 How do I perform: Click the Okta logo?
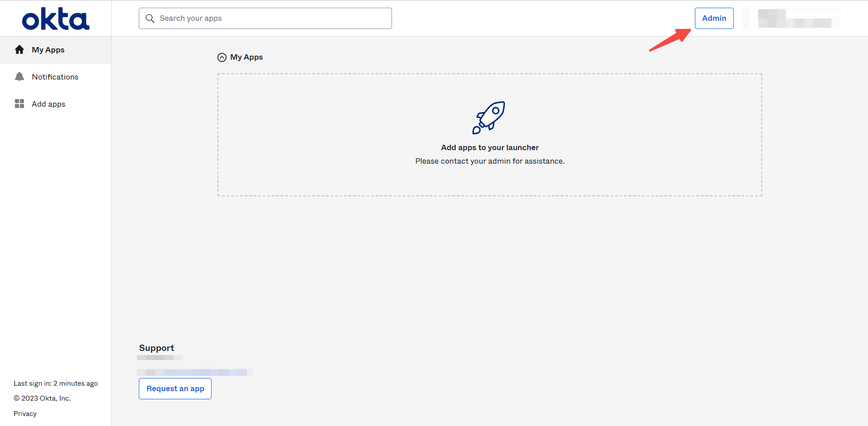(56, 19)
